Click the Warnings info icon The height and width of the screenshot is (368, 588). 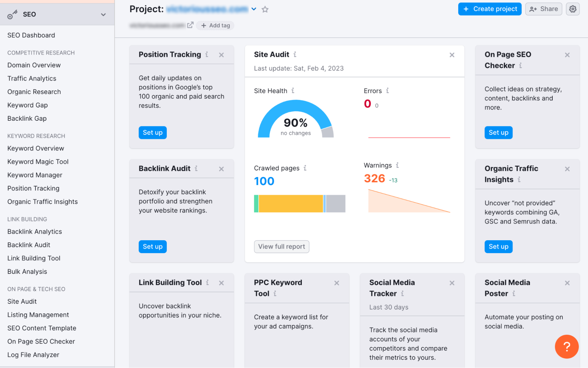tap(397, 165)
